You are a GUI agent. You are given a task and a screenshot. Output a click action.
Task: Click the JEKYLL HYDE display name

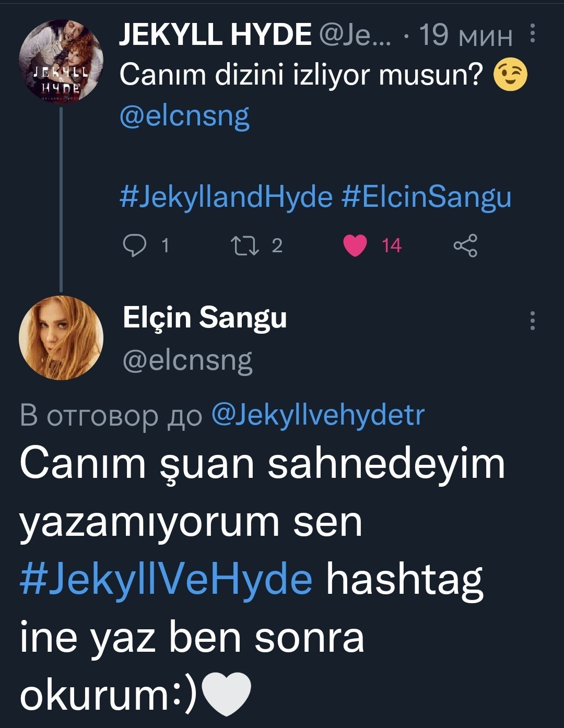tap(215, 36)
